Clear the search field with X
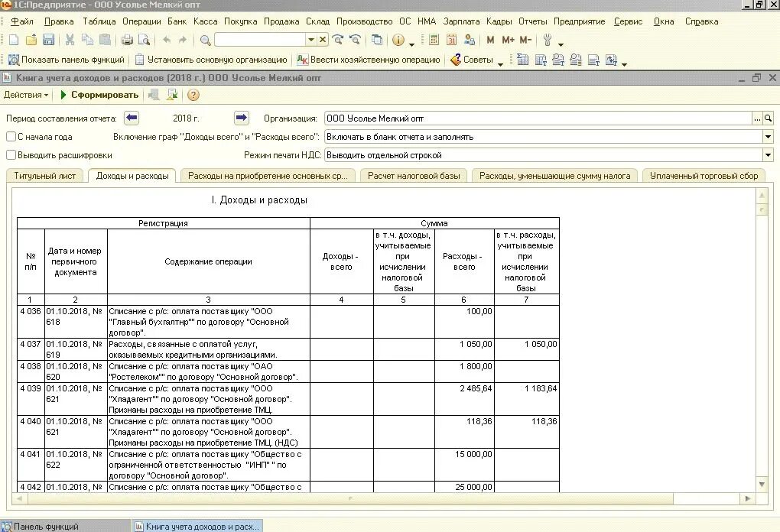Viewport: 780px width, 532px height. [x=323, y=39]
